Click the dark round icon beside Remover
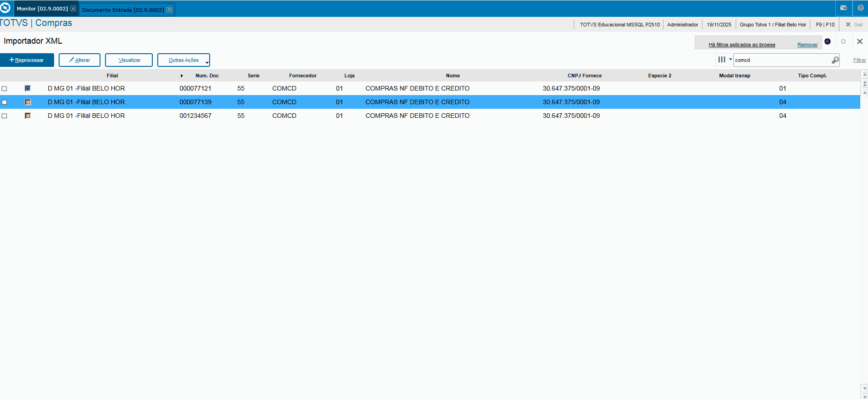This screenshot has height=399, width=868. 828,41
